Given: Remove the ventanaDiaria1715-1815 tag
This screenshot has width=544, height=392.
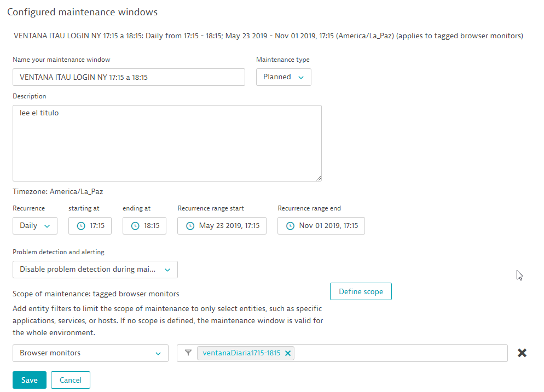Looking at the screenshot, I should pos(288,353).
